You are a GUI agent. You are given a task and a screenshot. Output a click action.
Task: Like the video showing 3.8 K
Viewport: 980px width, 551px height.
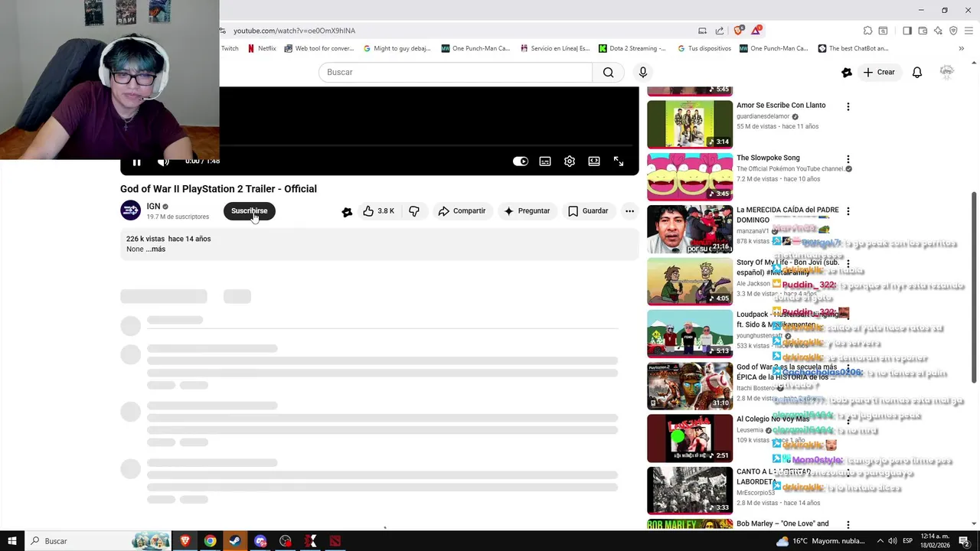pyautogui.click(x=379, y=211)
